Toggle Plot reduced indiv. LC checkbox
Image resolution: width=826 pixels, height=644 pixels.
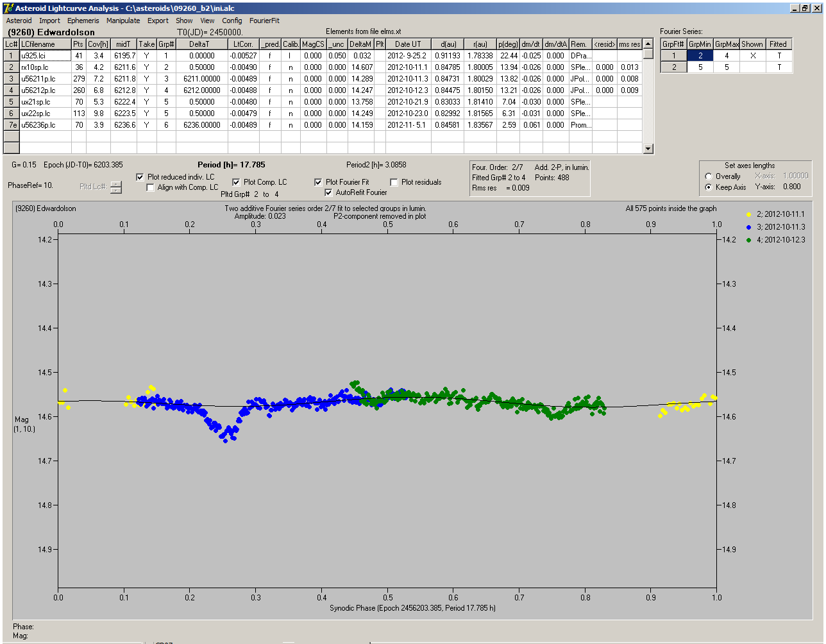pyautogui.click(x=140, y=176)
